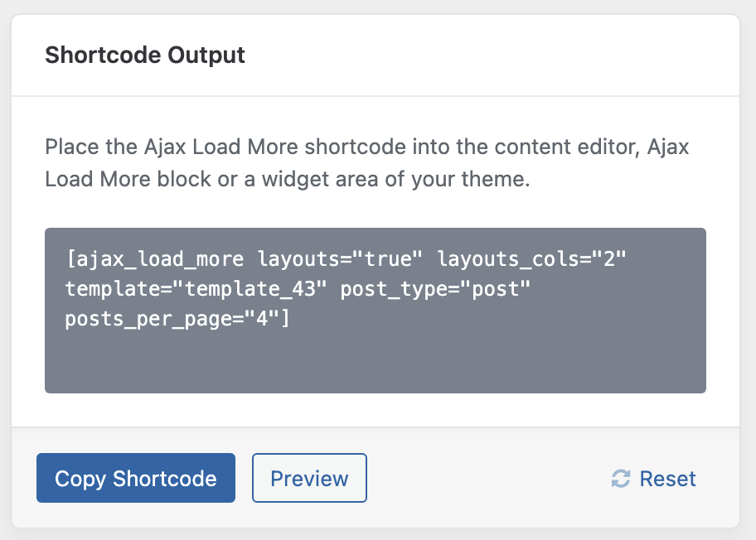Viewport: 756px width, 540px height.
Task: Select the Shortcode Output heading
Action: click(145, 55)
